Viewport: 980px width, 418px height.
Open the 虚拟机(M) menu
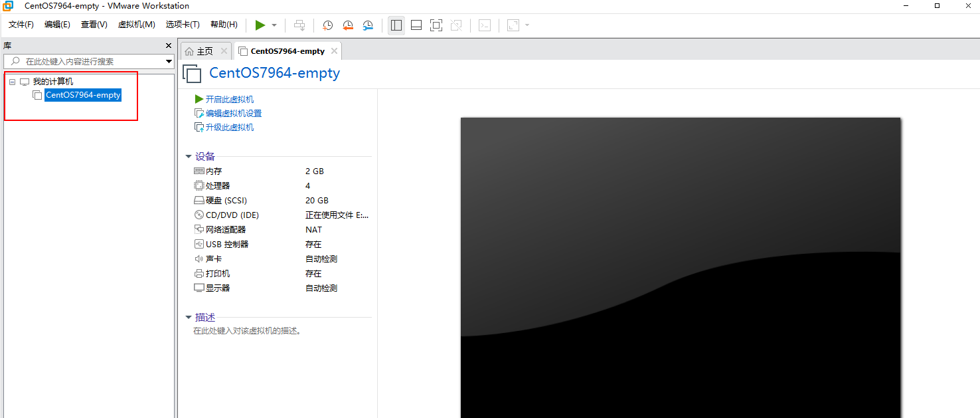pyautogui.click(x=136, y=25)
